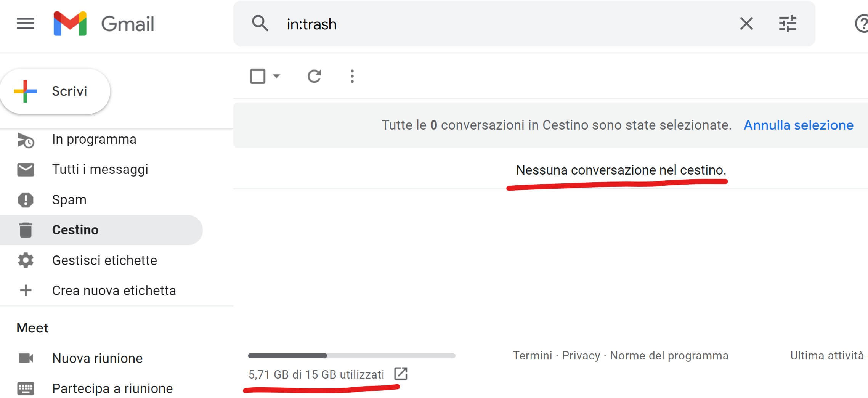Click the search magnifier icon
This screenshot has width=868, height=398.
coord(260,24)
